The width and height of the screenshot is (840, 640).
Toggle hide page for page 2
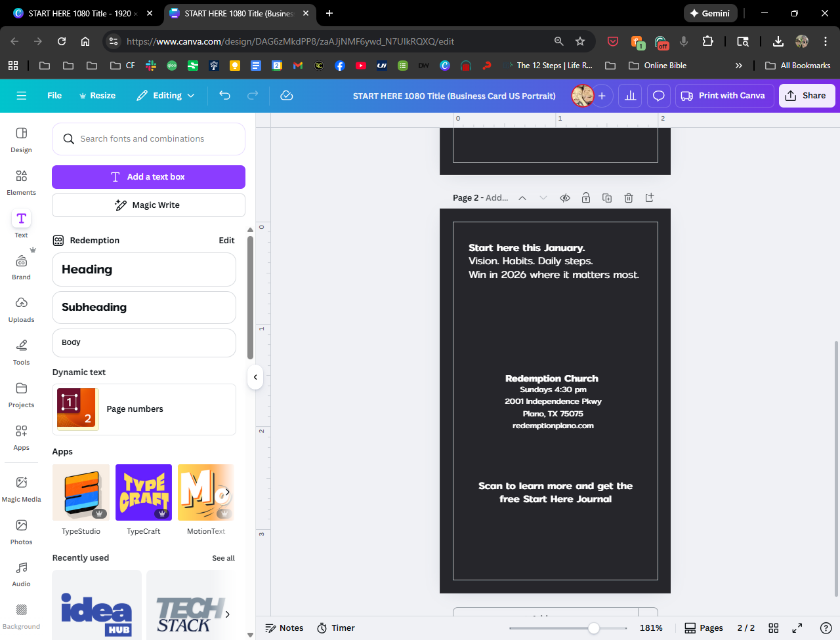tap(564, 198)
